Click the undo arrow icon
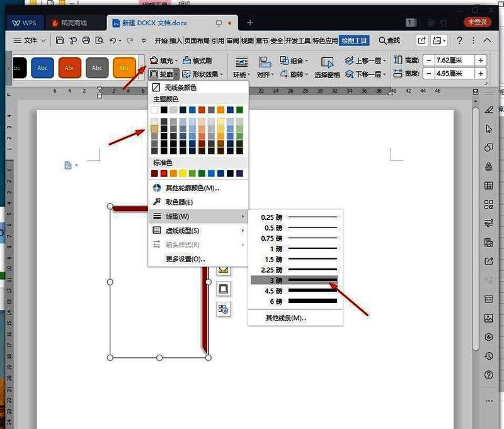The width and height of the screenshot is (504, 429). click(113, 40)
